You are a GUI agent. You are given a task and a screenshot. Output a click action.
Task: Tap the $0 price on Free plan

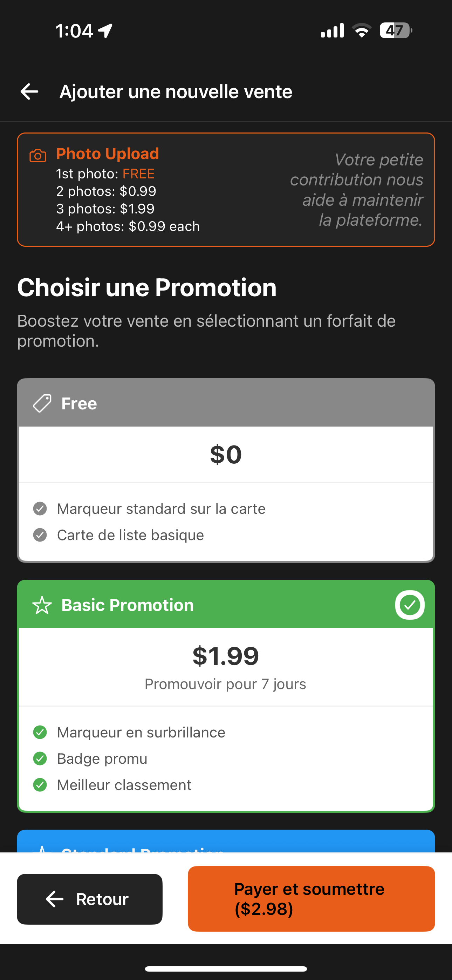(226, 455)
